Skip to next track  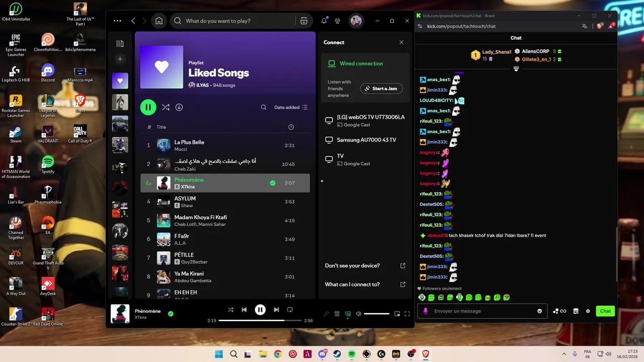point(276,310)
